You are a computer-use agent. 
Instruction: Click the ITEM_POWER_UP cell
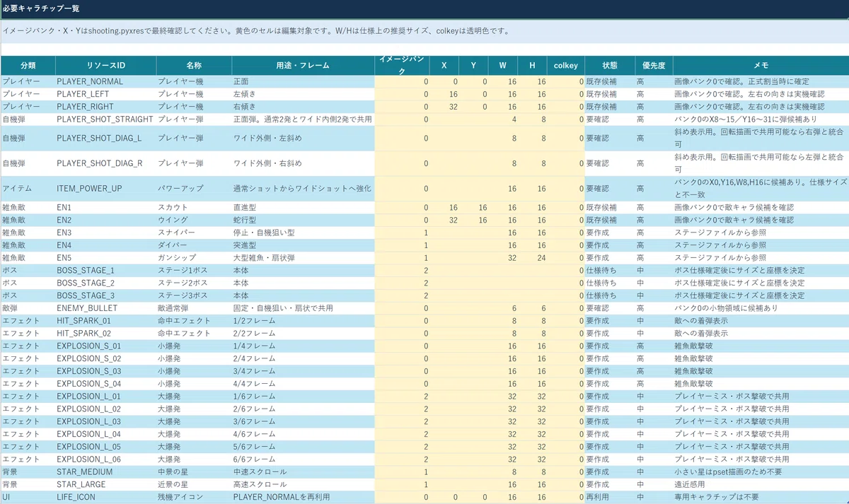pos(105,189)
